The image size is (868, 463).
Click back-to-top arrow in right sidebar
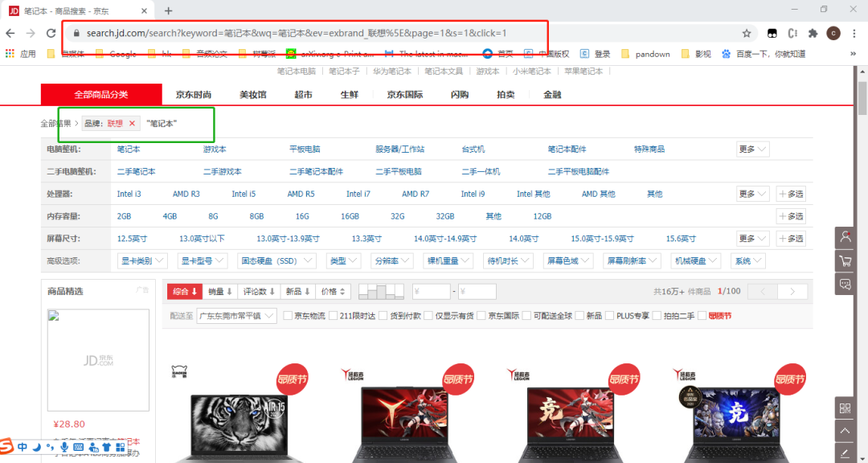pyautogui.click(x=845, y=431)
